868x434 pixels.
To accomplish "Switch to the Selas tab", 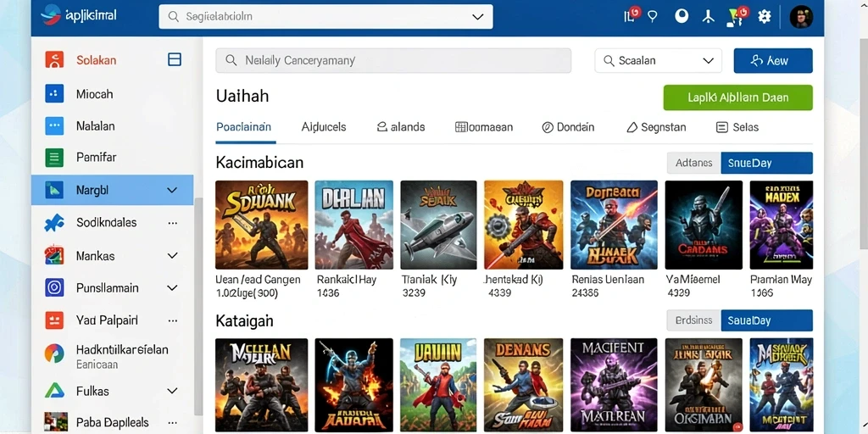I will point(737,127).
